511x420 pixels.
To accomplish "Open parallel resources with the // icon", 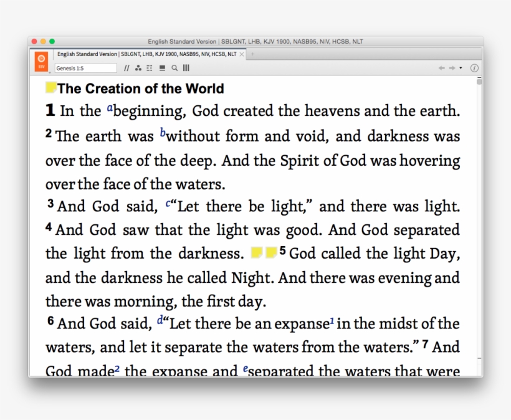I will pos(127,68).
